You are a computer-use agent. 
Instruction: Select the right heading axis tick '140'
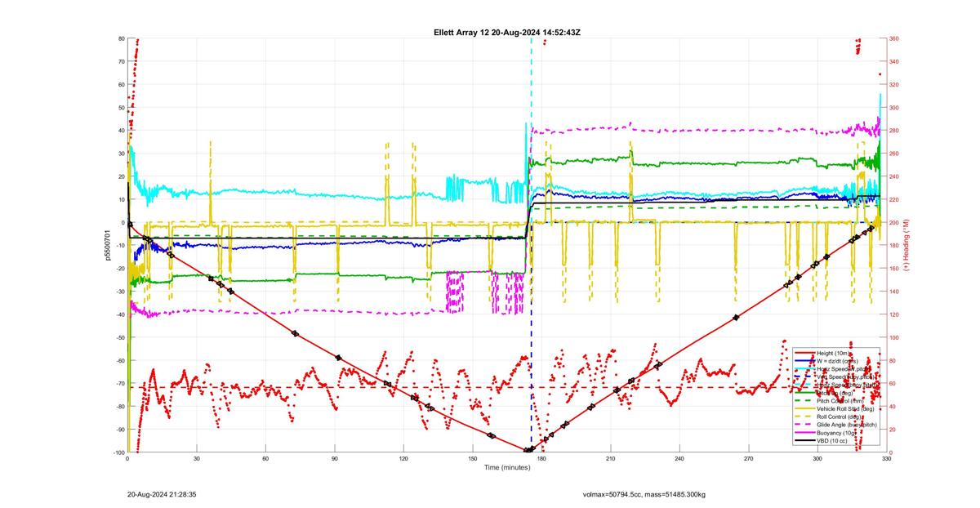coord(894,292)
